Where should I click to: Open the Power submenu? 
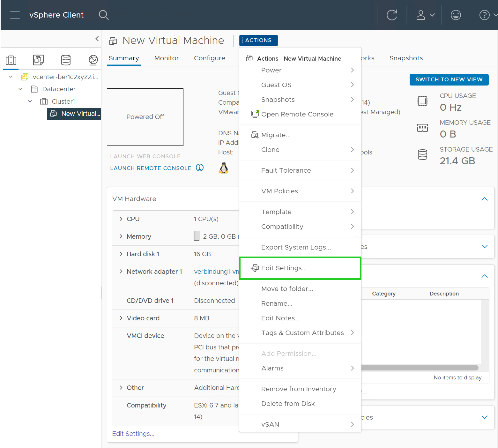coord(300,70)
